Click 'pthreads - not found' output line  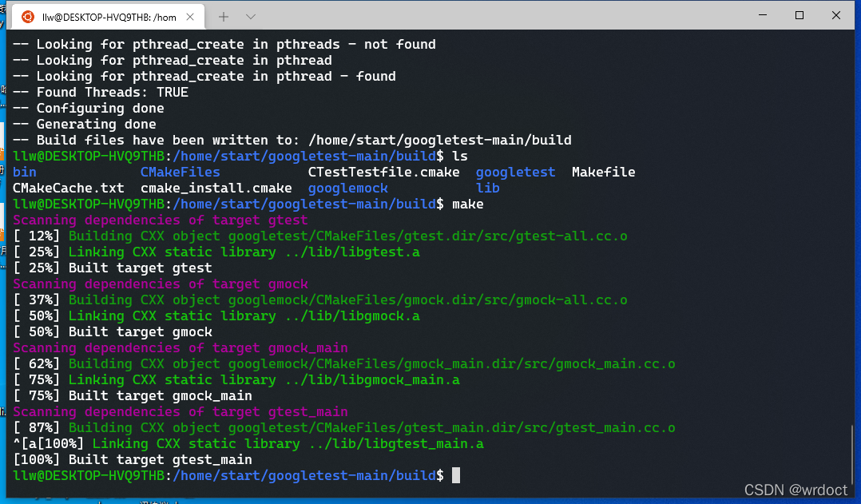point(224,45)
